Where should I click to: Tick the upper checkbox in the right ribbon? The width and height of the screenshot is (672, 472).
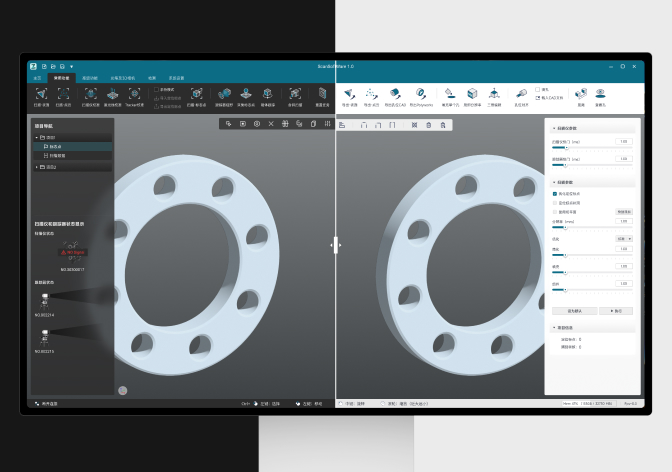538,89
